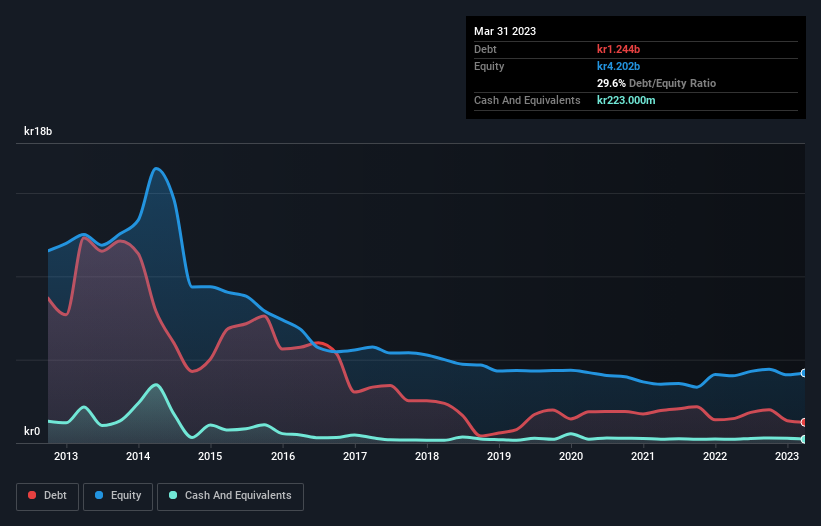The width and height of the screenshot is (821, 526).
Task: Click the 2018 x-axis label
Action: [x=427, y=456]
